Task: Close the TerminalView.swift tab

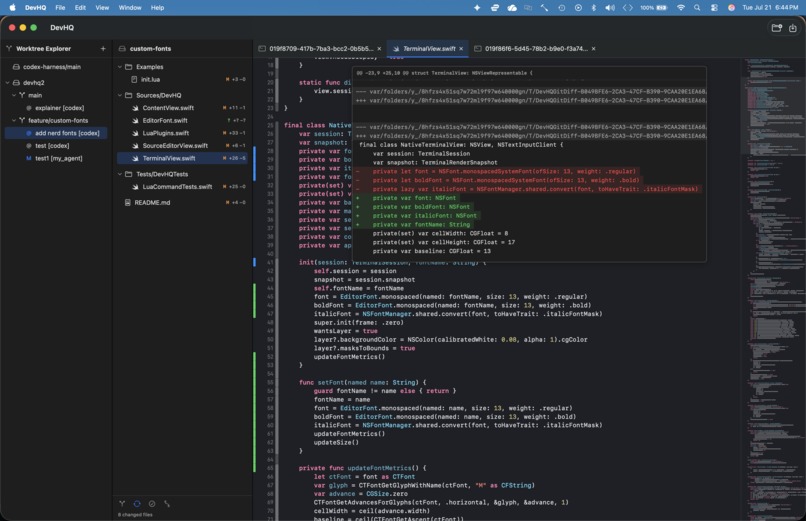Action: coord(461,48)
